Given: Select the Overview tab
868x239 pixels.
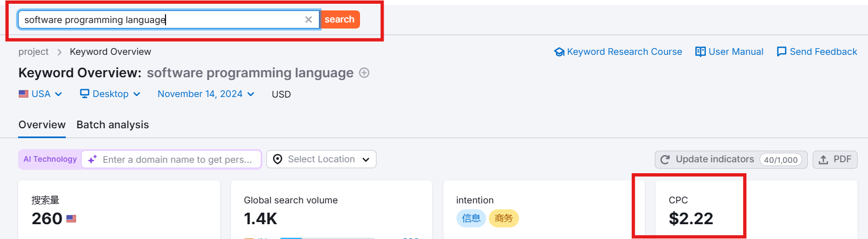Looking at the screenshot, I should (42, 125).
